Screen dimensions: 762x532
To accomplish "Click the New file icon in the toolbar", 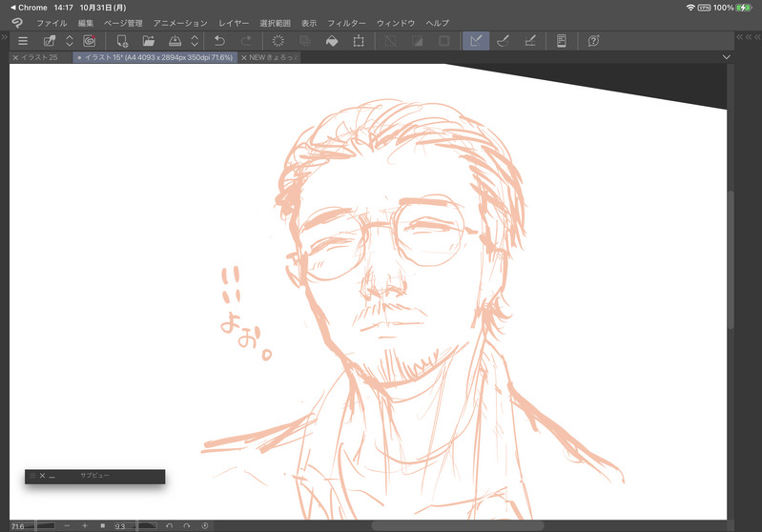I will 121,41.
